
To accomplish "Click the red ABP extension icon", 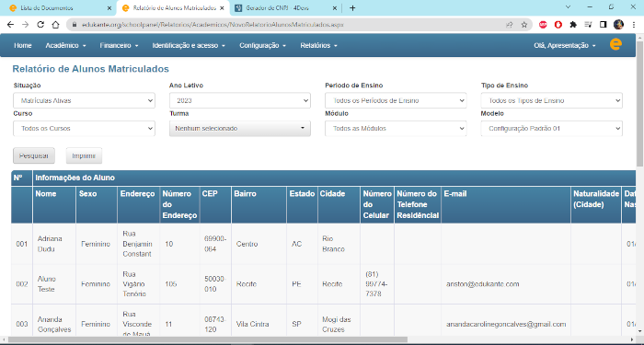I will [x=543, y=25].
